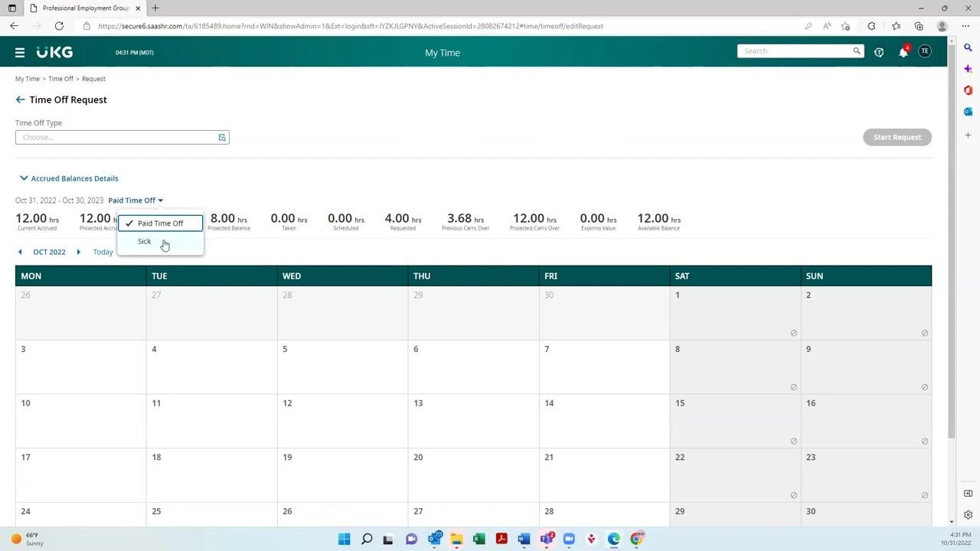Open Edge sidebar Outlook icon
980x551 pixels.
[x=968, y=112]
